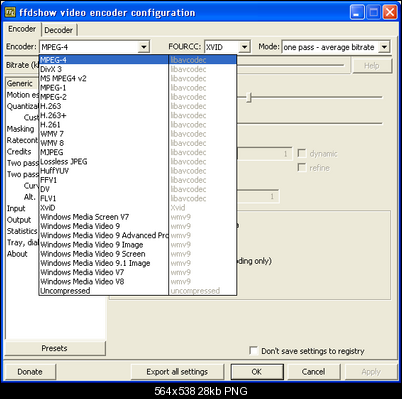Viewport: 402px width, 399px height.
Task: Select the Encoder tab
Action: click(22, 29)
